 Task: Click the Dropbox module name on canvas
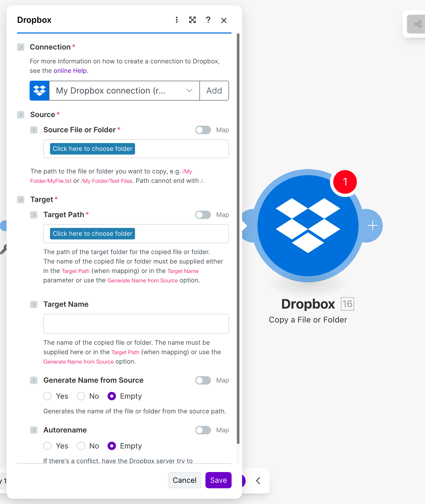[x=308, y=304]
